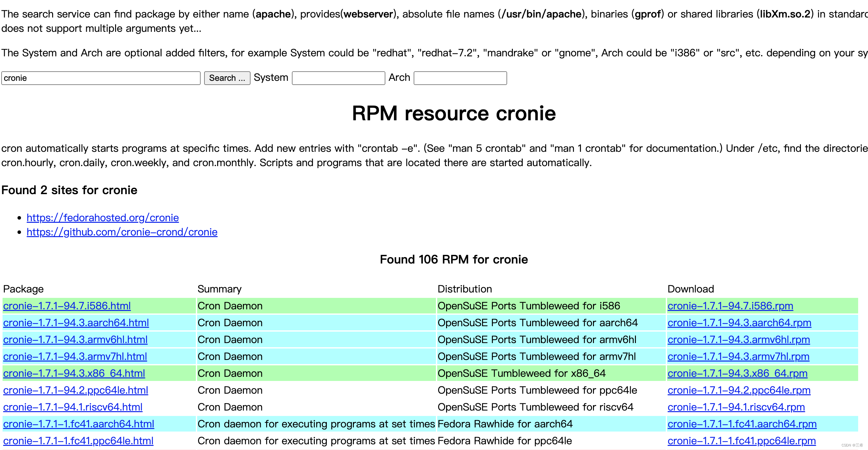Click the System filter input field
This screenshot has width=868, height=450.
[x=338, y=78]
